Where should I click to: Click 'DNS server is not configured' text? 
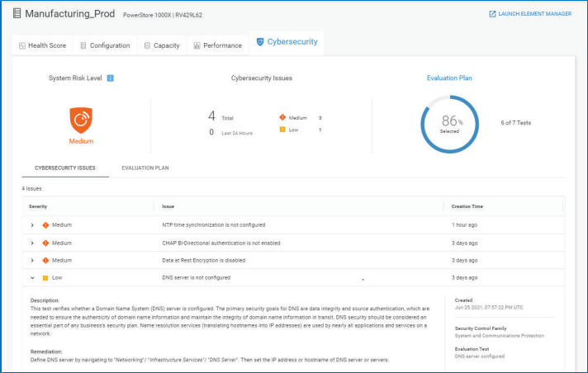(x=196, y=278)
